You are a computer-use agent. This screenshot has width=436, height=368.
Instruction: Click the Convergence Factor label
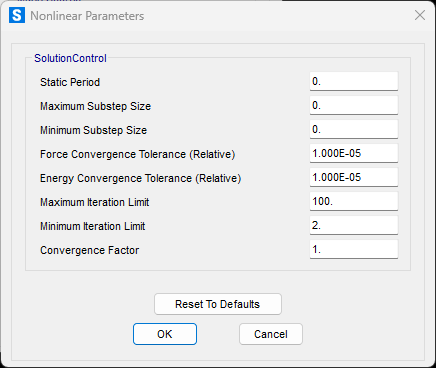90,250
